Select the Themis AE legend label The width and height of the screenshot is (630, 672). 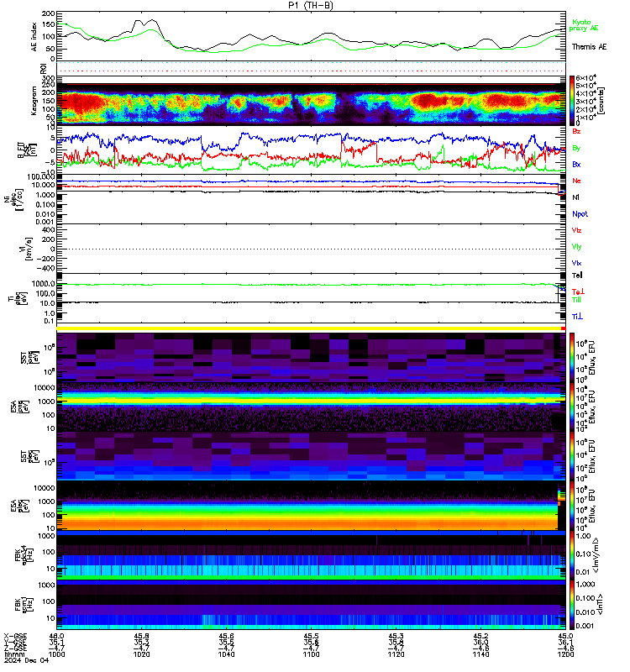(590, 47)
